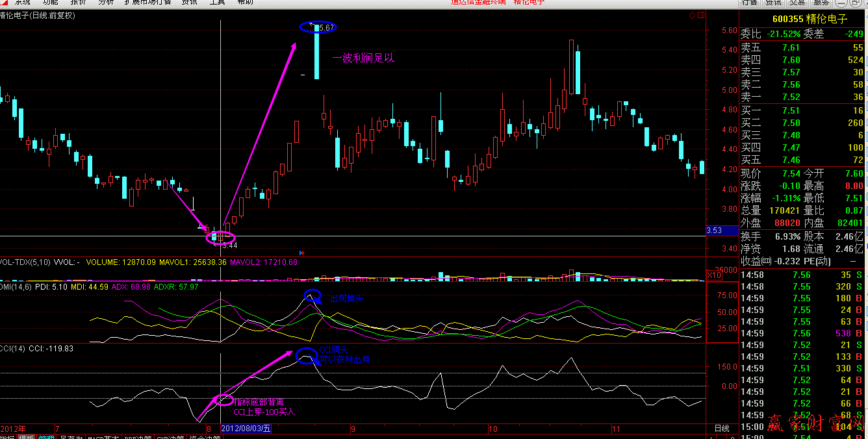Click the 2012/08/03 date marker on timeline

click(x=246, y=429)
